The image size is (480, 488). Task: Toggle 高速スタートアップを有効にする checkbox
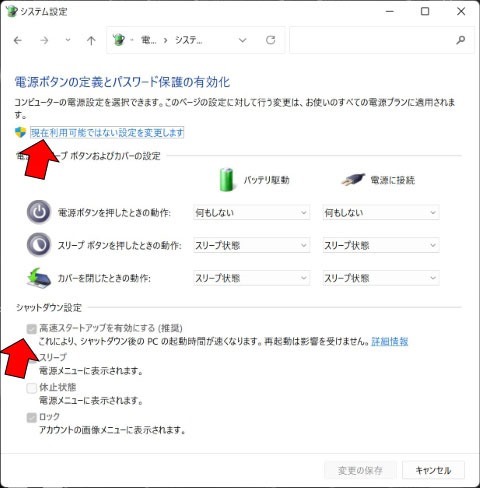tap(32, 329)
